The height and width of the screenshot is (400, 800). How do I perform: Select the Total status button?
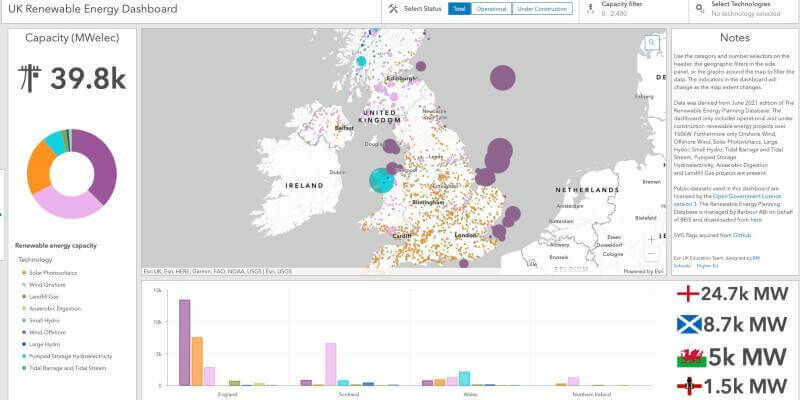coord(459,9)
